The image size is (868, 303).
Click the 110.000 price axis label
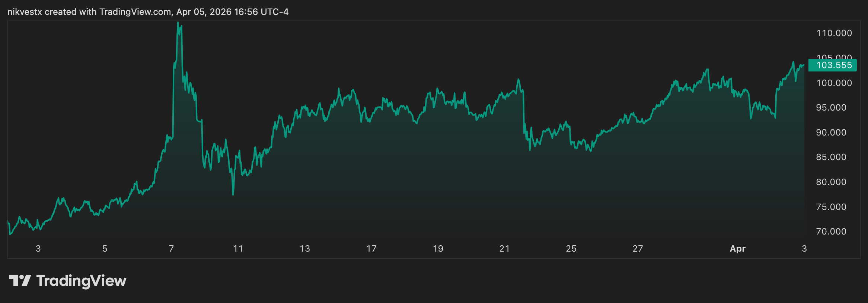(x=834, y=33)
